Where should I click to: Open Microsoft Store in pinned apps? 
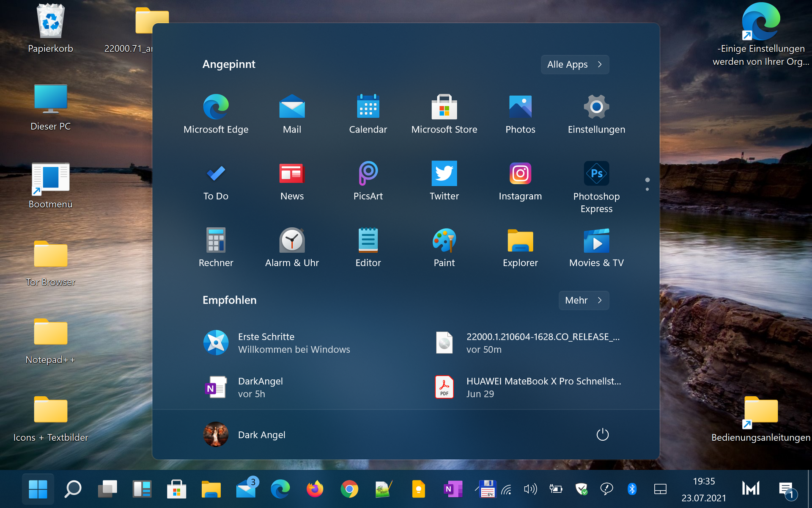pyautogui.click(x=444, y=114)
